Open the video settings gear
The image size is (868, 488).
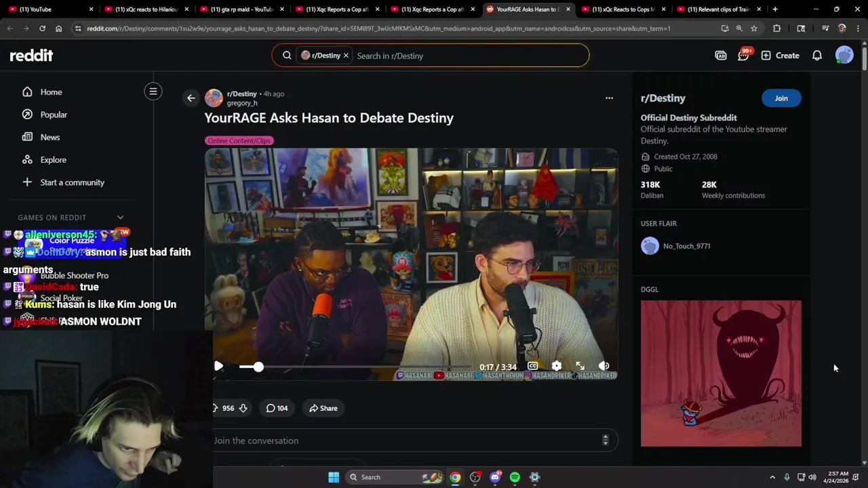click(557, 366)
